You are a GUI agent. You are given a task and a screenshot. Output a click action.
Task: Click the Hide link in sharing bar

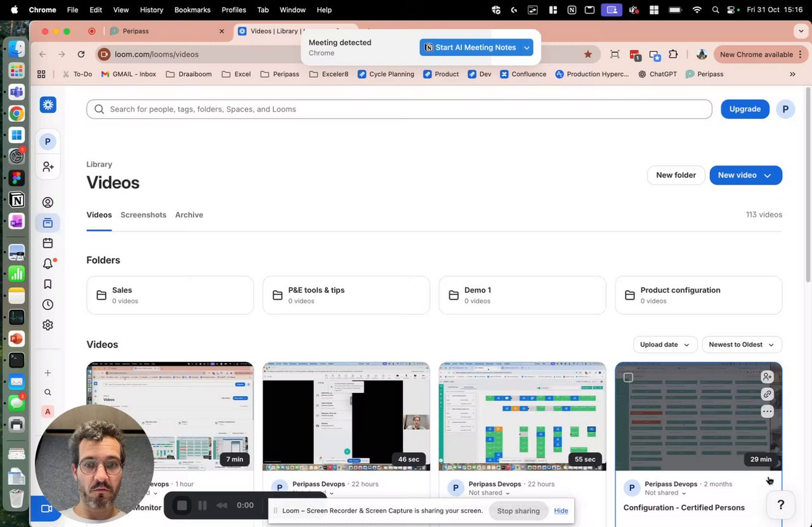(561, 510)
